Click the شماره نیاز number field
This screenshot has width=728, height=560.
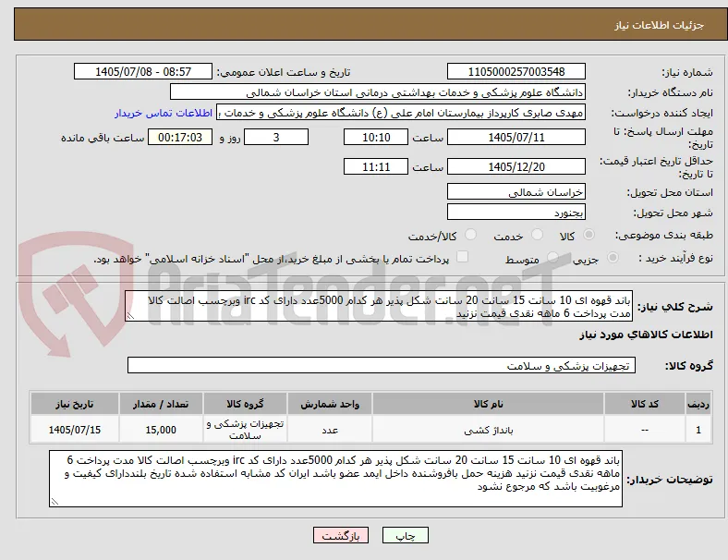[x=516, y=71]
